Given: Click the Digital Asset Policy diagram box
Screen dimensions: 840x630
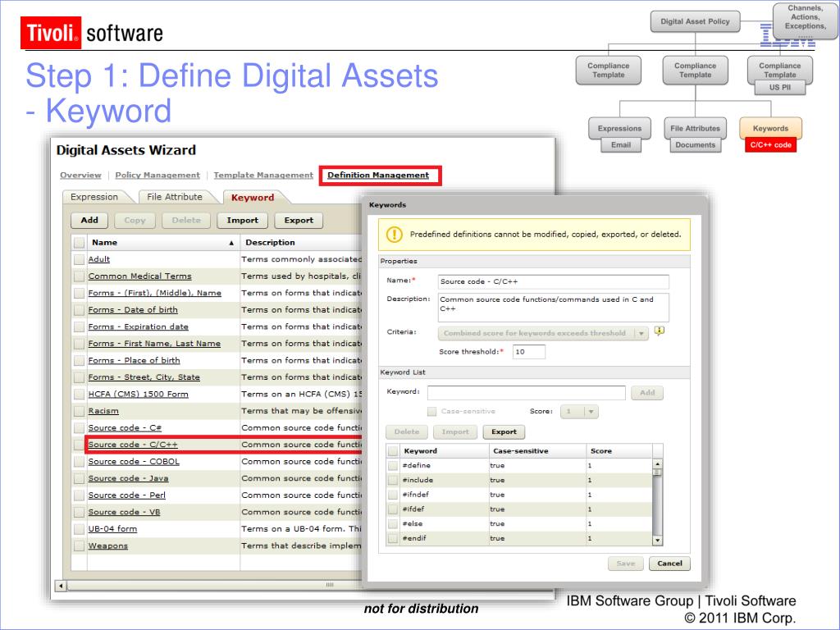Looking at the screenshot, I should click(695, 21).
